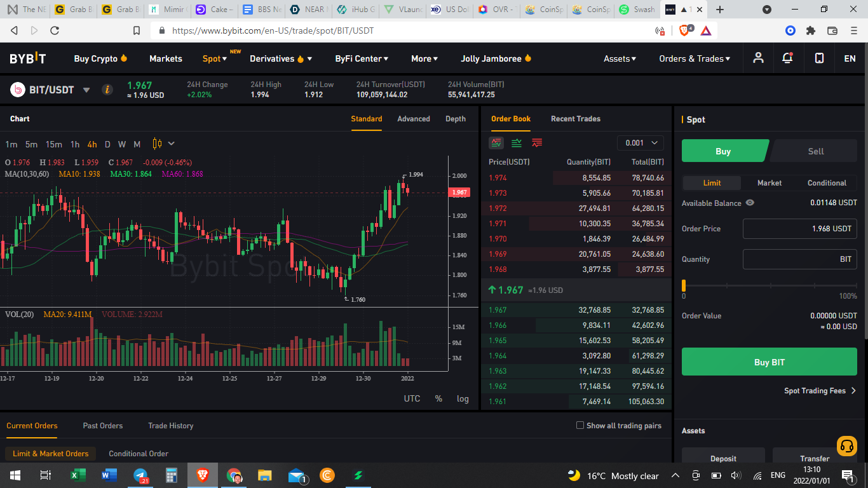Open the Windows Start menu
This screenshot has width=868, height=488.
tap(15, 475)
